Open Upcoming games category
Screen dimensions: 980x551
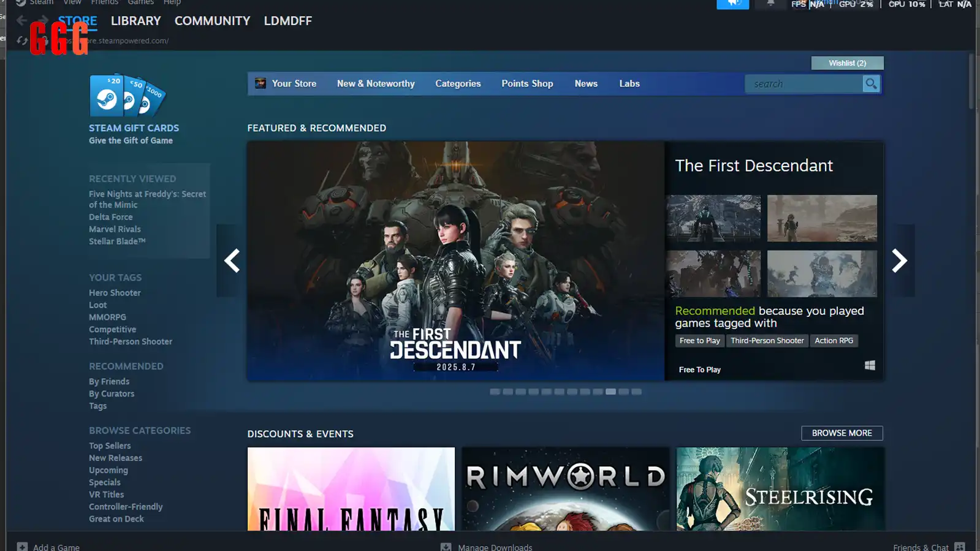(108, 471)
